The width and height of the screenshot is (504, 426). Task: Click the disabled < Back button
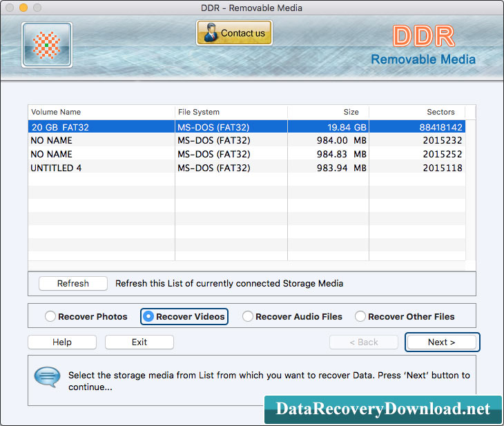coord(364,342)
